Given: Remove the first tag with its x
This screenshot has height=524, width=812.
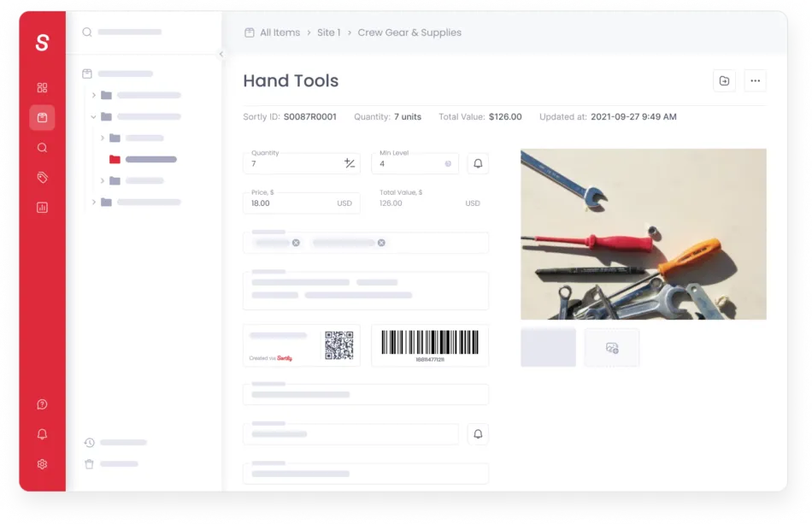Looking at the screenshot, I should [296, 243].
